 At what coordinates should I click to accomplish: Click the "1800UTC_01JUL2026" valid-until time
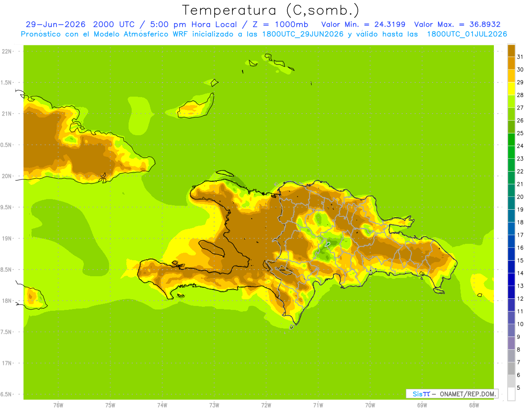coord(467,34)
